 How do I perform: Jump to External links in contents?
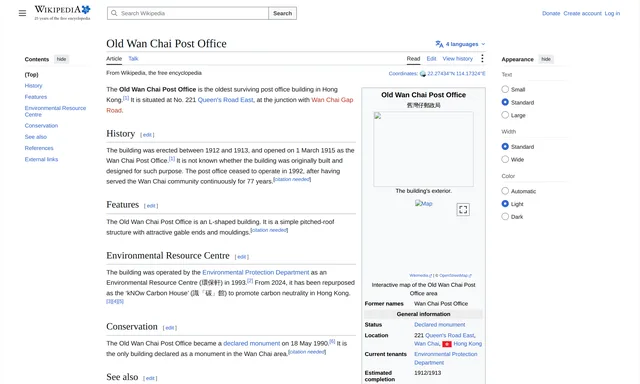point(41,159)
